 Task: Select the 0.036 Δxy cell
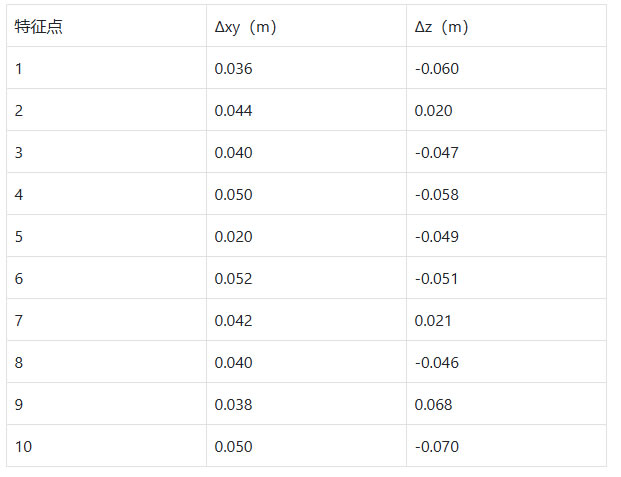click(x=234, y=69)
